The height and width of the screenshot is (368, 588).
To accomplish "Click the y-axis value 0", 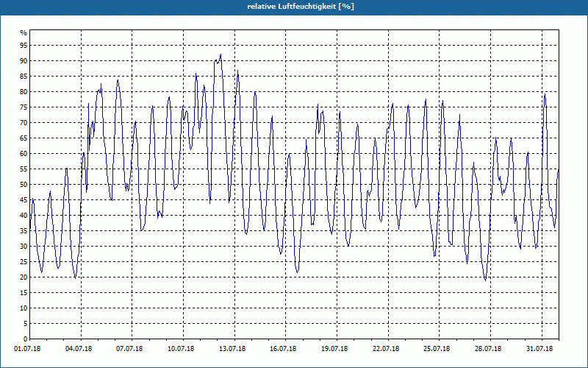I will click(x=25, y=339).
